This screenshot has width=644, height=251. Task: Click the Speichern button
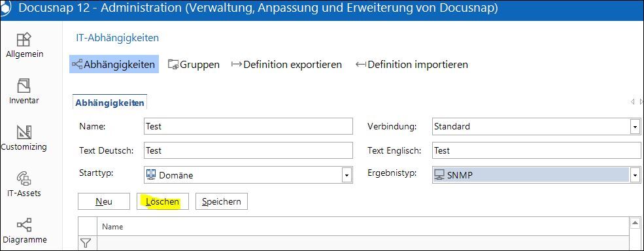coord(222,202)
